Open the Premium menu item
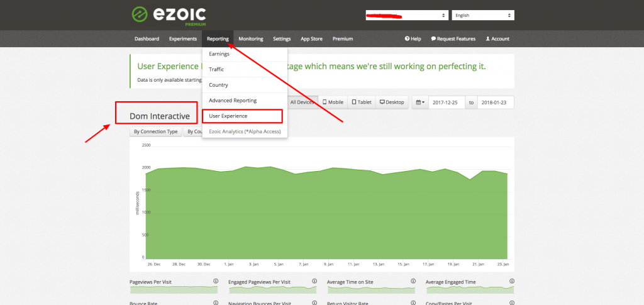Image resolution: width=644 pixels, height=305 pixels. tap(343, 39)
